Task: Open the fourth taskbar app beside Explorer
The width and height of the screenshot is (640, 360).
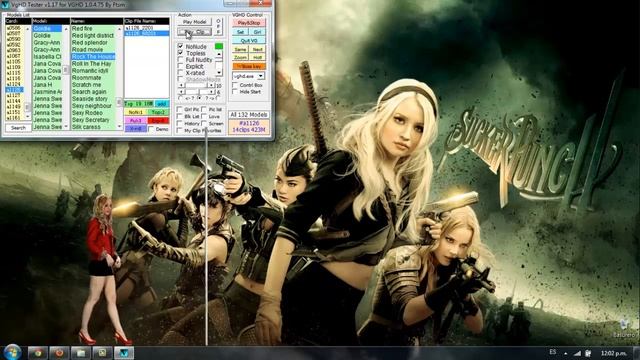Action: 102,353
